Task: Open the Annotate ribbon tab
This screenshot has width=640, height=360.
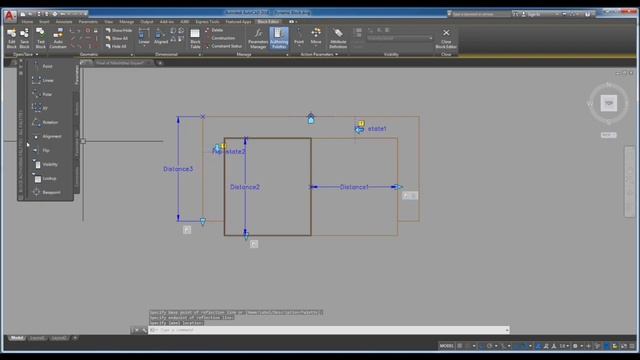Action: click(64, 22)
